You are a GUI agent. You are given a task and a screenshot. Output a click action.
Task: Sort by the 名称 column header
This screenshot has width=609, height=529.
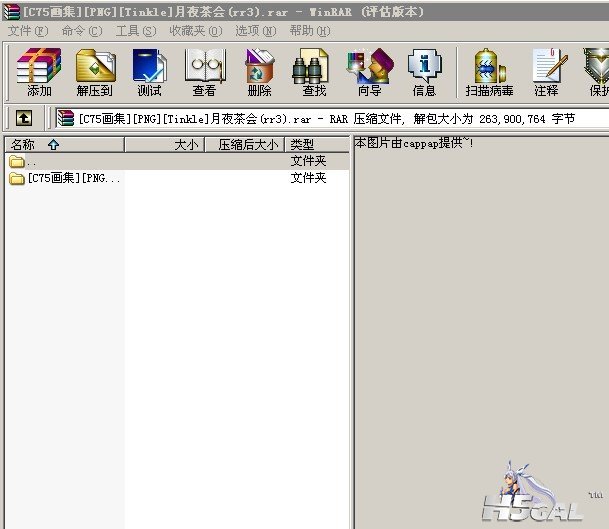pyautogui.click(x=64, y=144)
